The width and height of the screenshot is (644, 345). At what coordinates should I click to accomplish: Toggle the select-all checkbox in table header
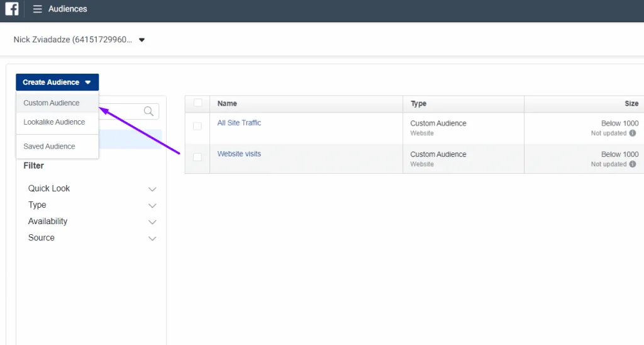coord(197,103)
